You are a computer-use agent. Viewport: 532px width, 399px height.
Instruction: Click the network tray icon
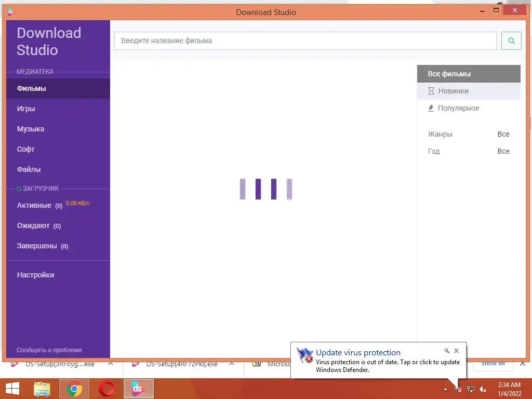471,389
